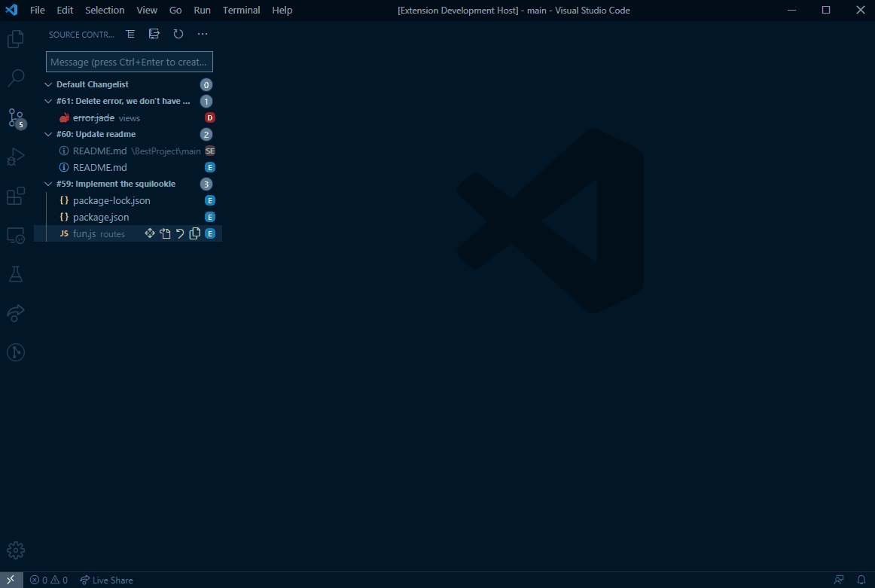This screenshot has height=588, width=875.
Task: Open Source Control more actions menu
Action: click(203, 34)
